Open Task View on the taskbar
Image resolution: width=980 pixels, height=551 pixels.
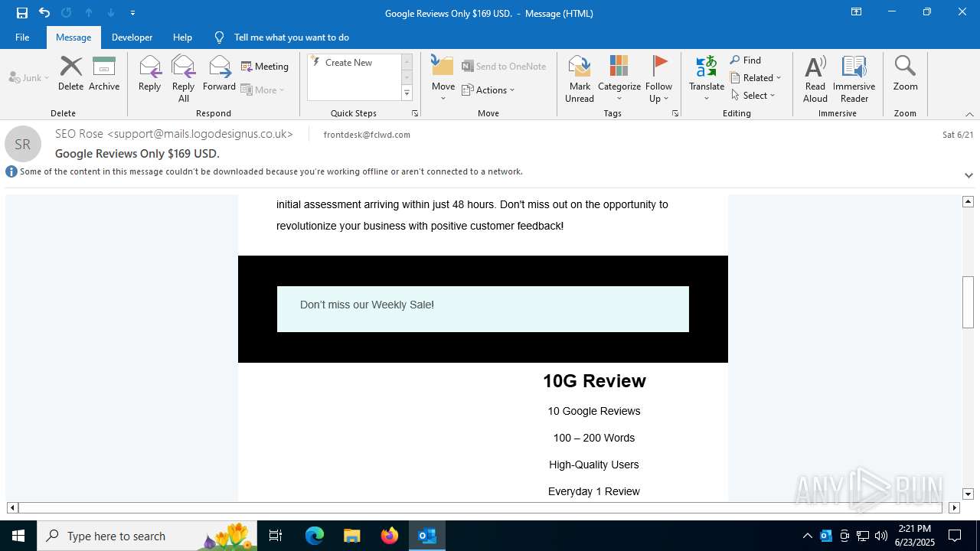(x=276, y=536)
